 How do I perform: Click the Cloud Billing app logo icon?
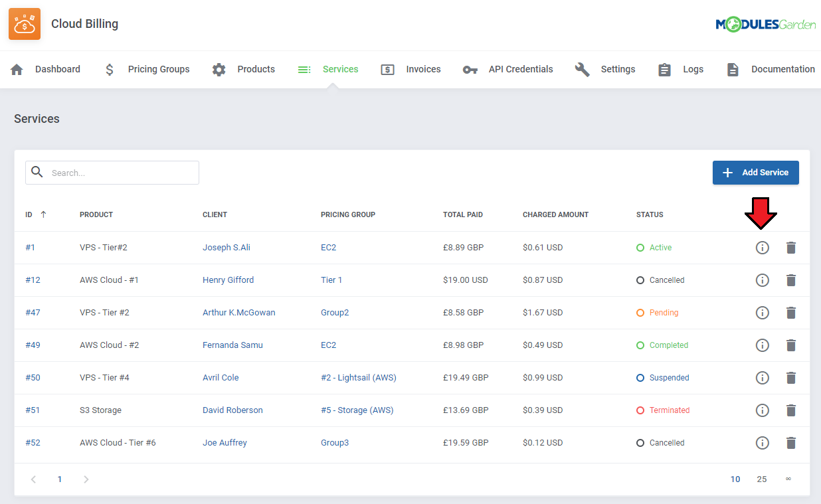point(25,24)
